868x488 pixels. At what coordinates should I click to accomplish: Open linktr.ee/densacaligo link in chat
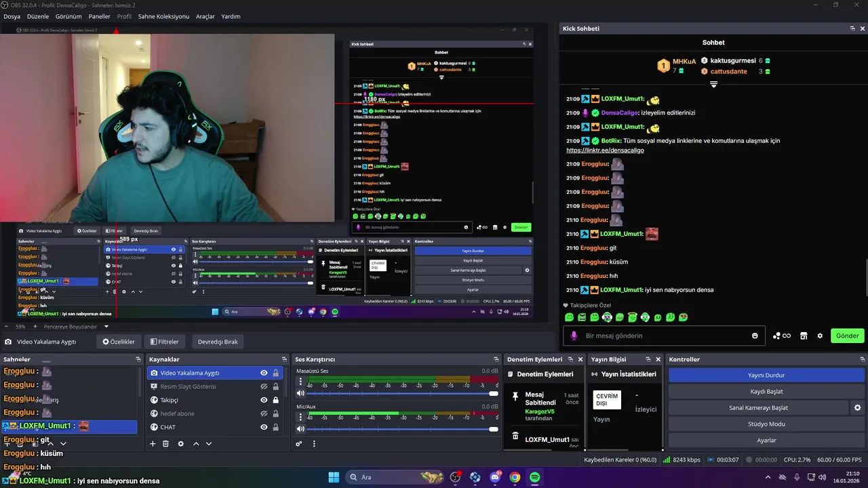(605, 150)
